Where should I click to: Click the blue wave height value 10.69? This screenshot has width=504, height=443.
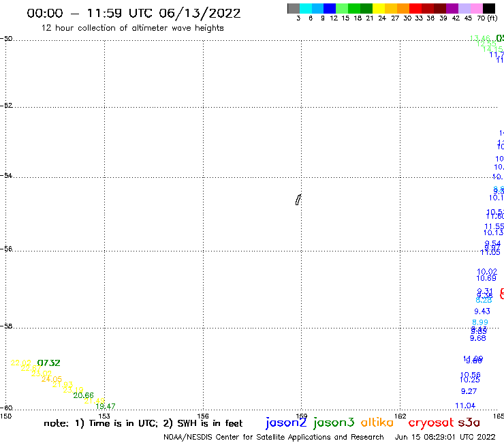(486, 278)
